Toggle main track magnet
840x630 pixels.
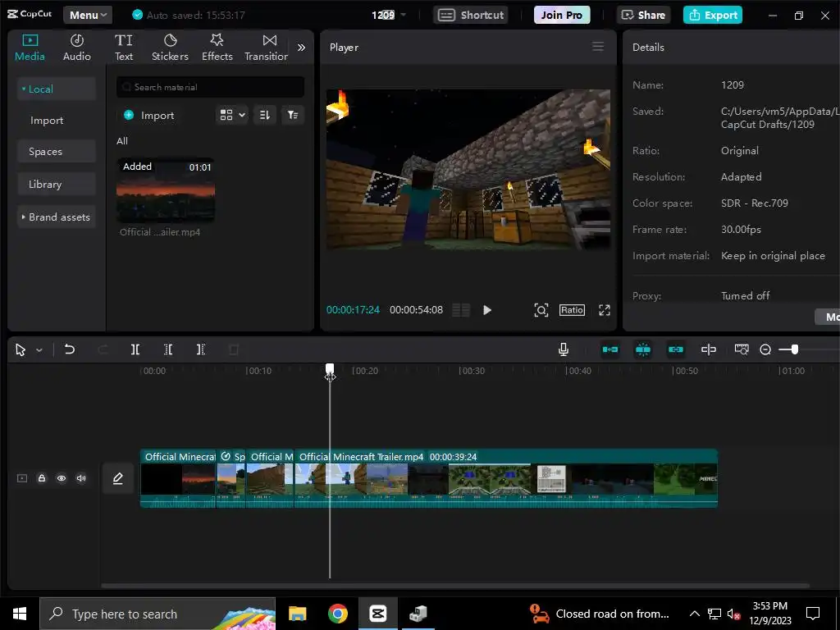tap(610, 349)
